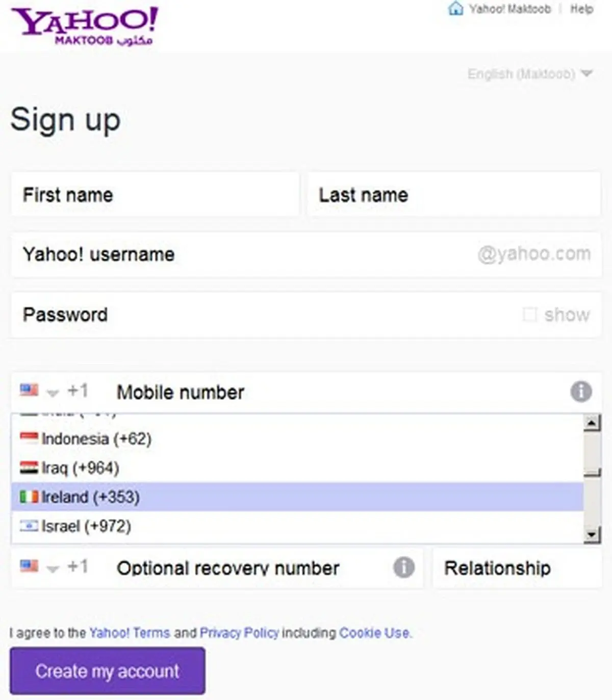Screen dimensions: 612x700
Task: Open the Relationship dropdown
Action: click(516, 568)
